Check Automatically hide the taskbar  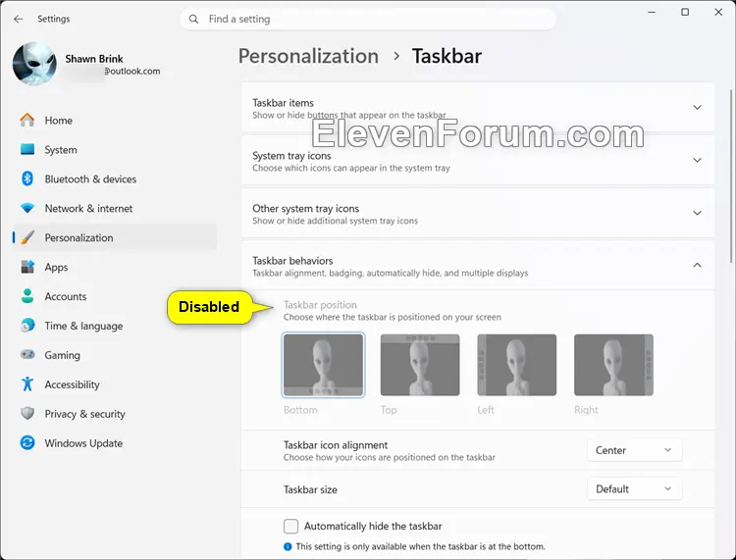(x=291, y=527)
